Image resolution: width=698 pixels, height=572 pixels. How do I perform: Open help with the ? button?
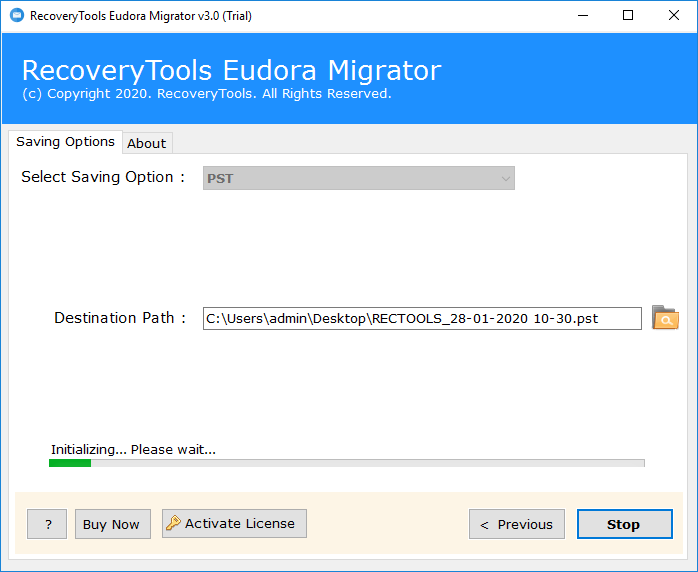click(x=47, y=524)
